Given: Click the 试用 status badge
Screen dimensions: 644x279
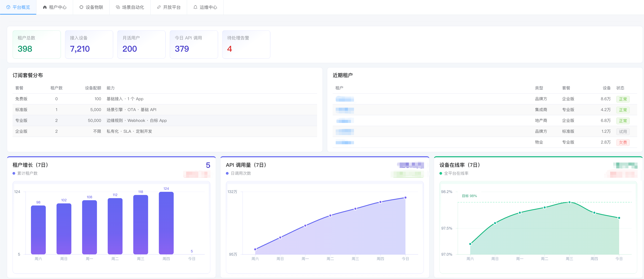Looking at the screenshot, I should 623,132.
